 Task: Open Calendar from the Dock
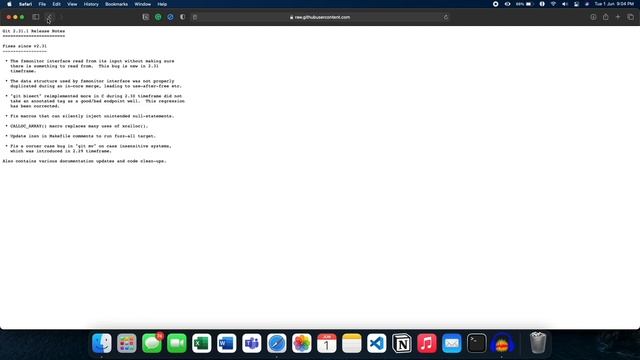(x=327, y=343)
